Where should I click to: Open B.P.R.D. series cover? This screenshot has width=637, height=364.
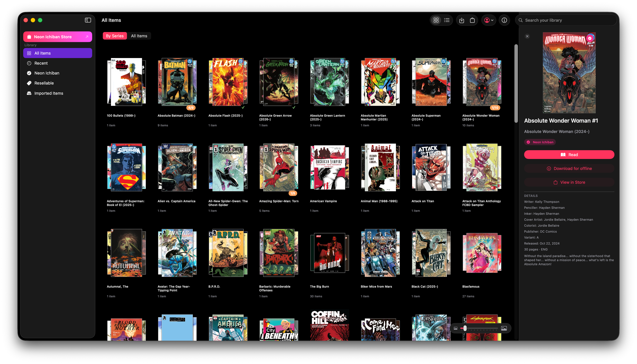click(228, 253)
